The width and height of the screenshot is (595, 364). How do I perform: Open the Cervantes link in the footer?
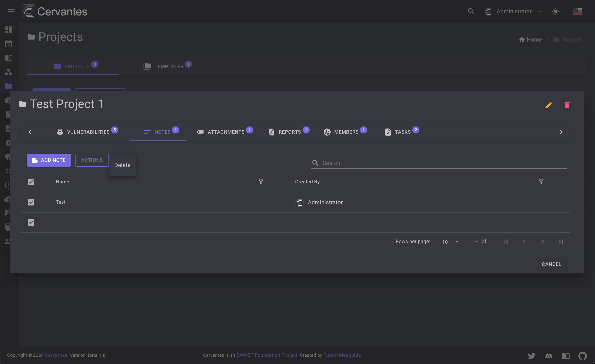[56, 355]
